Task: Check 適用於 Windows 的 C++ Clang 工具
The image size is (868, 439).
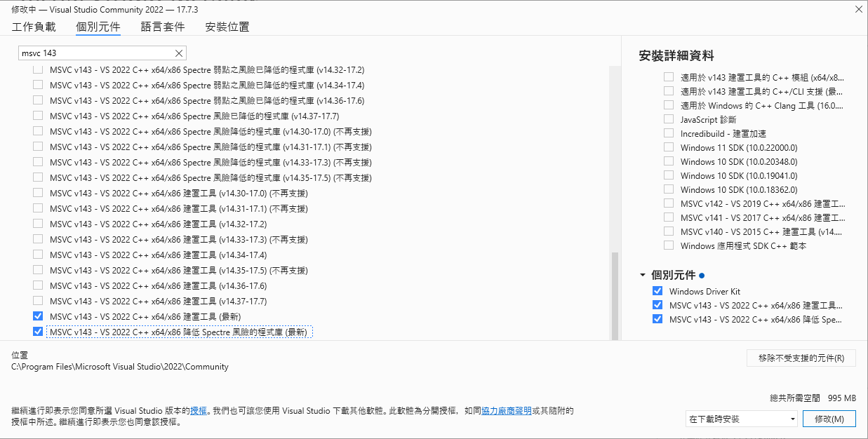Action: coord(669,106)
